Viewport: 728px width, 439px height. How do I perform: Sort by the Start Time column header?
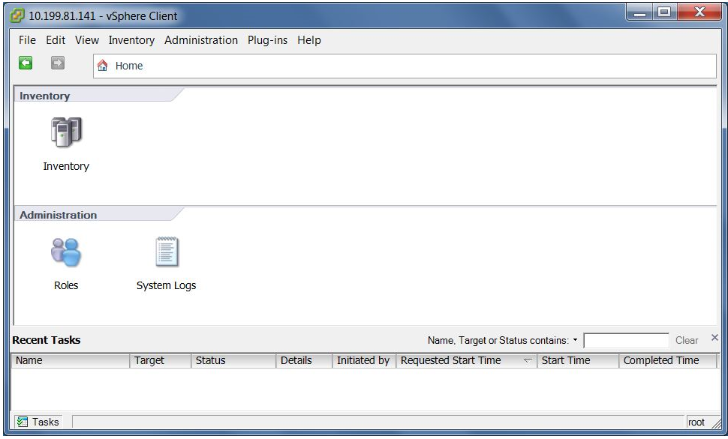coord(578,361)
